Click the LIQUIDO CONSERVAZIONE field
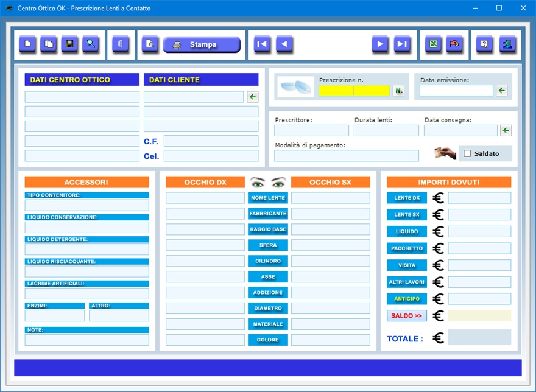This screenshot has height=392, width=536. point(87,227)
